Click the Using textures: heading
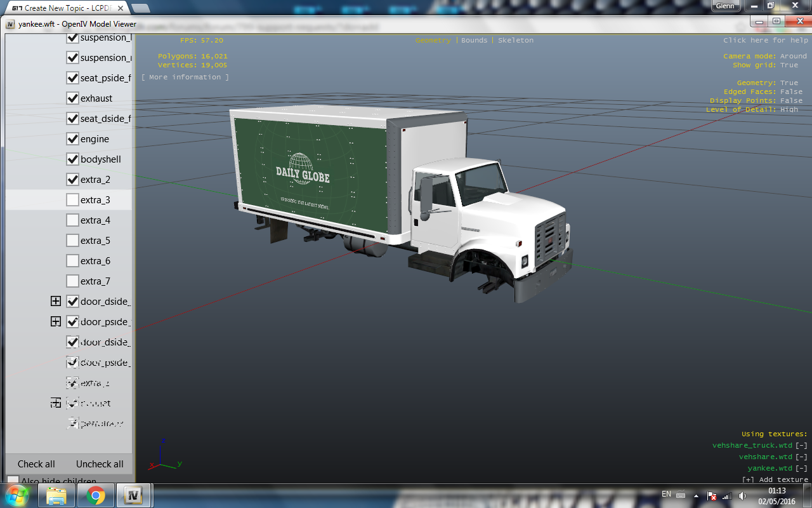 click(x=775, y=434)
